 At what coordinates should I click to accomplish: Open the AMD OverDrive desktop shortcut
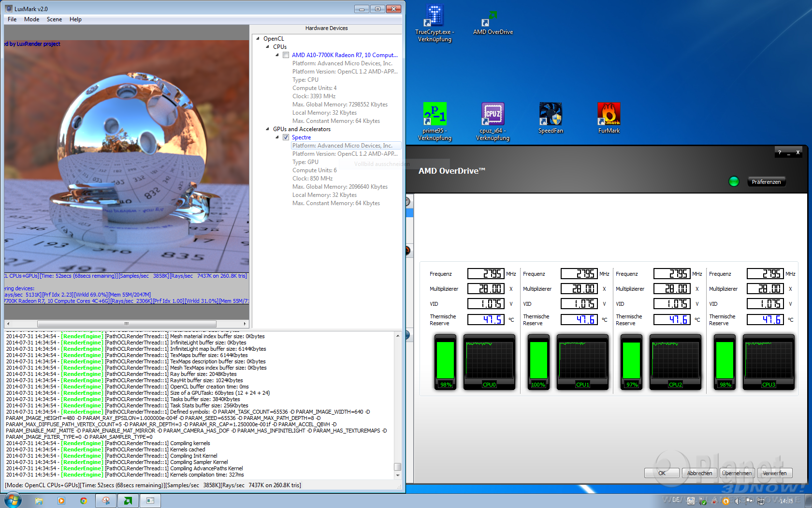(x=493, y=23)
